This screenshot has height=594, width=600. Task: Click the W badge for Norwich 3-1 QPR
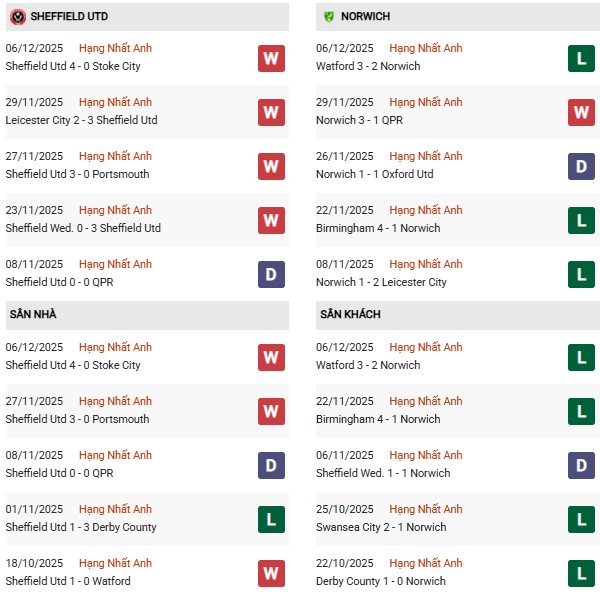pos(582,112)
